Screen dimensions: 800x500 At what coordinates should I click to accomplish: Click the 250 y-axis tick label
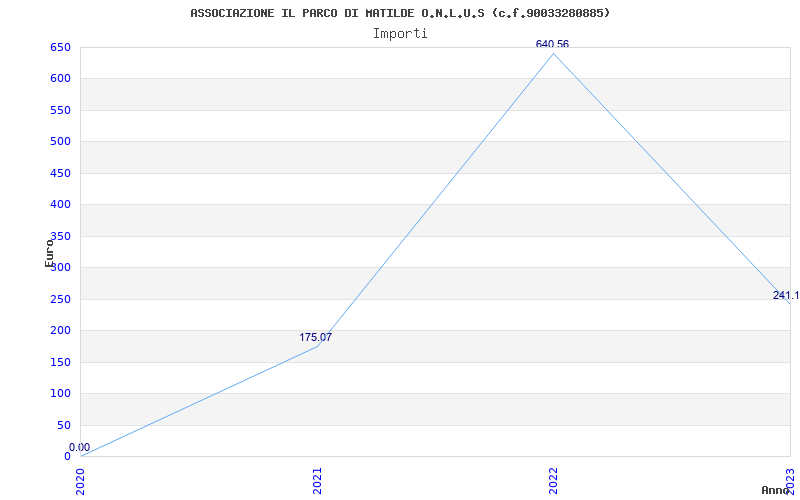pyautogui.click(x=60, y=299)
